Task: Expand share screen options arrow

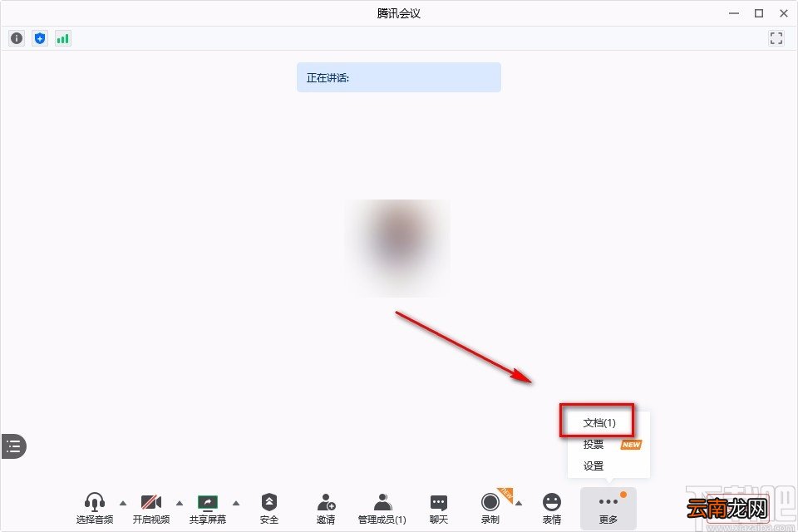Action: pos(235,504)
